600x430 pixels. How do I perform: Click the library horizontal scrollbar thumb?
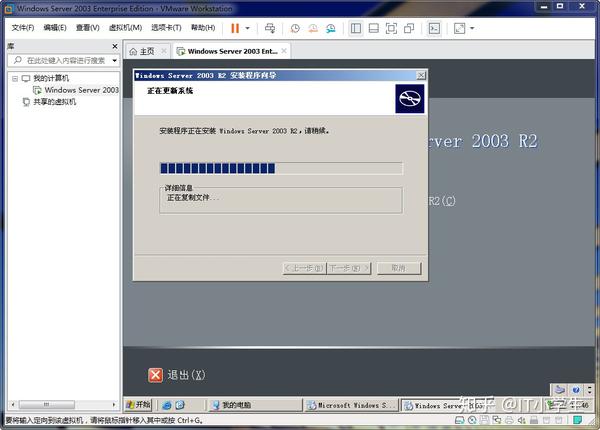tap(46, 404)
